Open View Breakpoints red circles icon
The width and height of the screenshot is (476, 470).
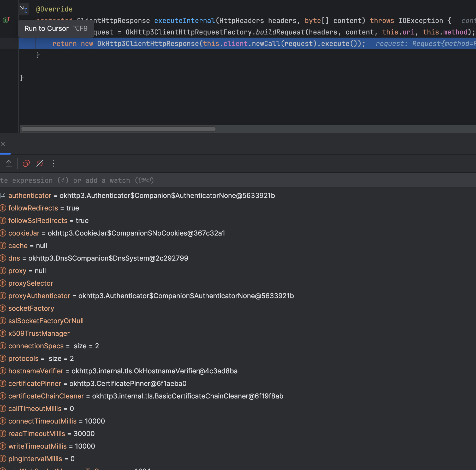tap(26, 164)
